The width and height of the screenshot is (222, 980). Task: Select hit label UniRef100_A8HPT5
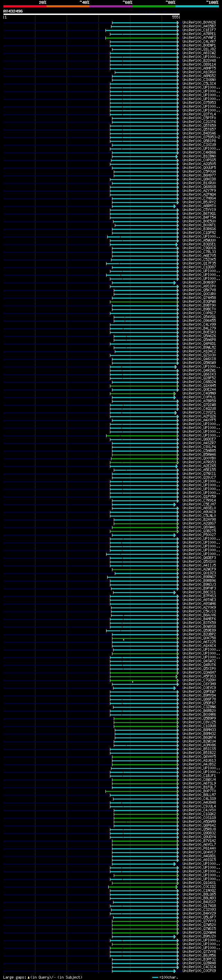(199, 68)
